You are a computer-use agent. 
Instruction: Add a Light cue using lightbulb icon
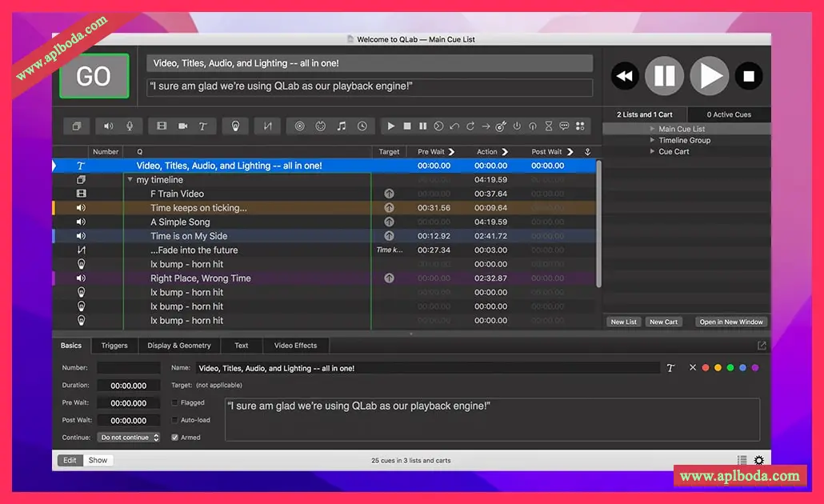235,126
